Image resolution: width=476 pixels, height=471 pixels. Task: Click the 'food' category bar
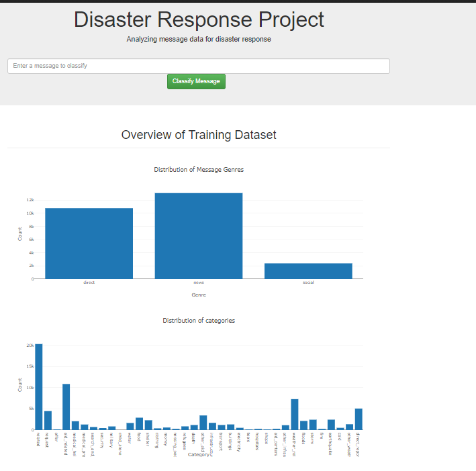[140, 423]
